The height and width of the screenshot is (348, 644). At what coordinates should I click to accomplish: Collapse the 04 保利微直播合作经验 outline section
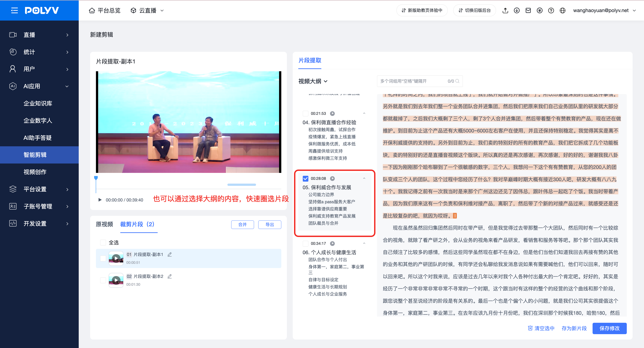(364, 113)
